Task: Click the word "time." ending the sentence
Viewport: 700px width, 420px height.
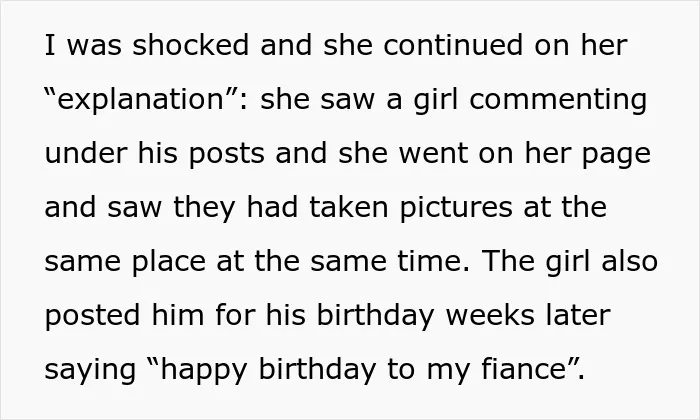Action: click(x=434, y=261)
